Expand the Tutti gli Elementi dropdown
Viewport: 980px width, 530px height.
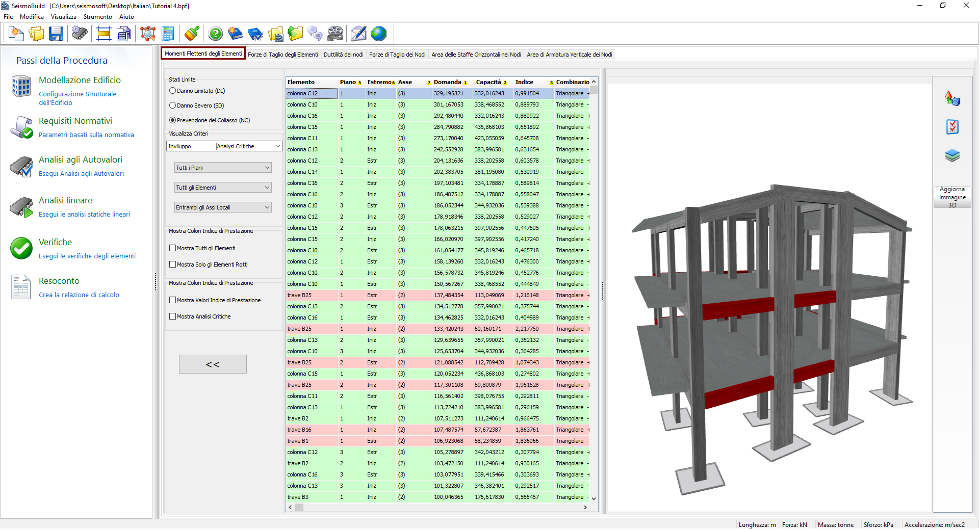(223, 188)
